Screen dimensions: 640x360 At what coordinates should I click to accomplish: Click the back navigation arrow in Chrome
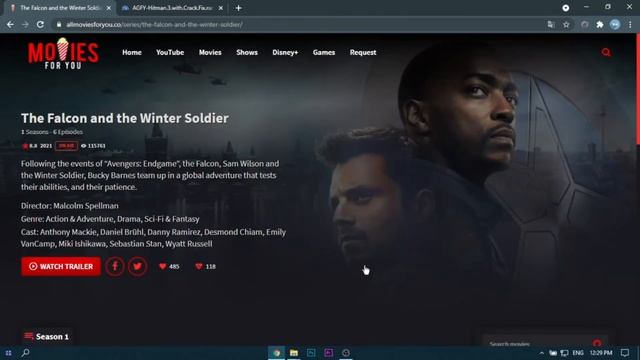pos(10,25)
